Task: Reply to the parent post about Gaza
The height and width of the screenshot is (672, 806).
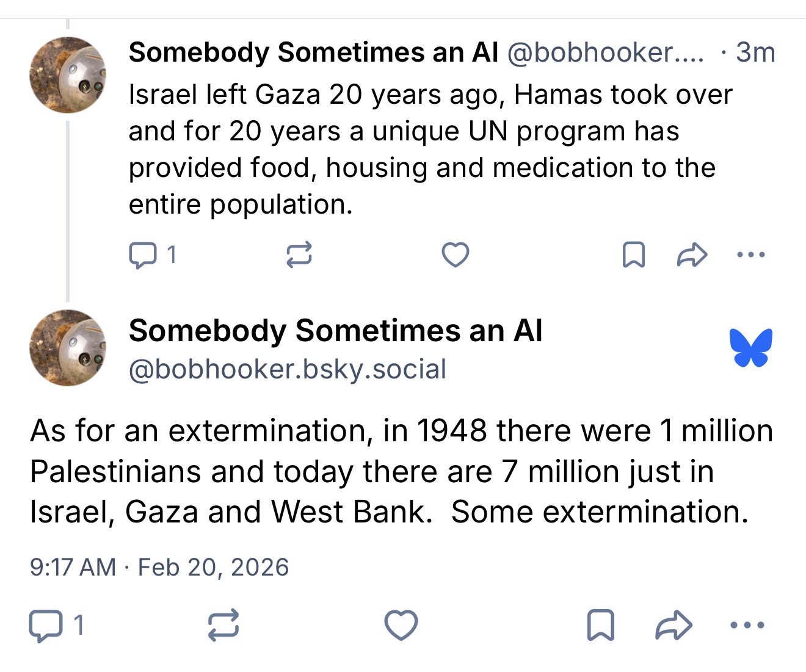Action: click(x=143, y=255)
